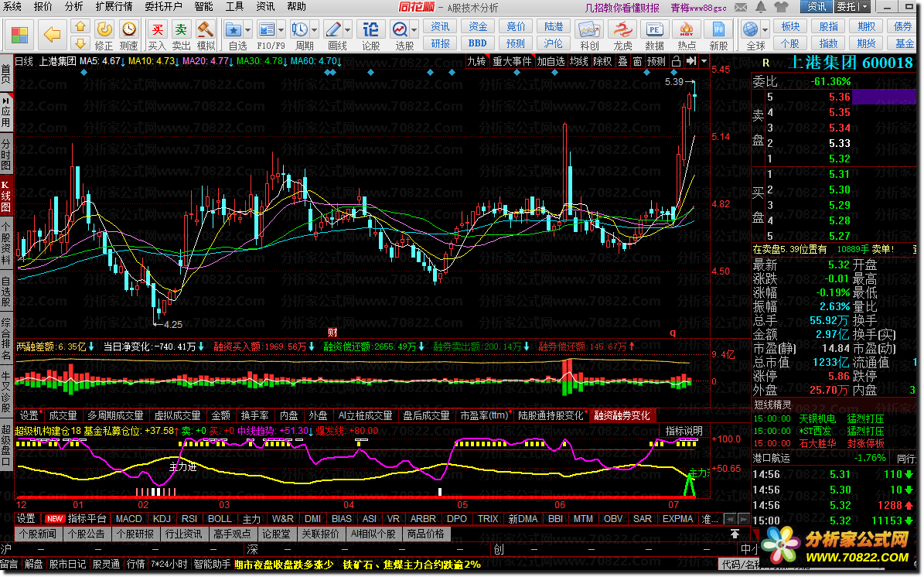Expand the 画线 dropdown arrow
This screenshot has height=577, width=924.
(348, 29)
